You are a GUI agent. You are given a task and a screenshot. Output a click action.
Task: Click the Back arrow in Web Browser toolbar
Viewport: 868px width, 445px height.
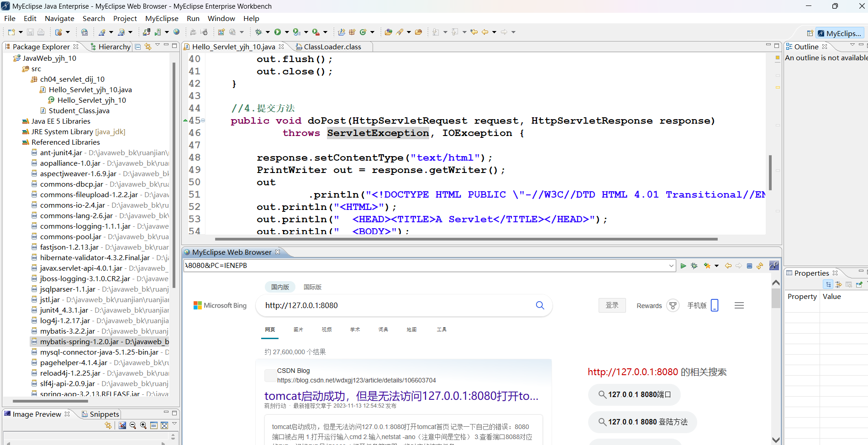[728, 266]
